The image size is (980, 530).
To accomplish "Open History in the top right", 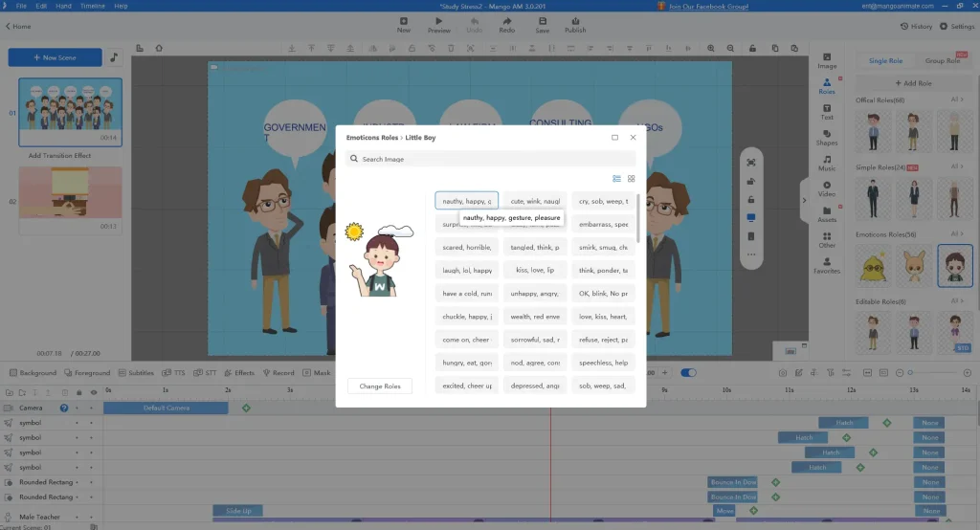I will pos(916,27).
